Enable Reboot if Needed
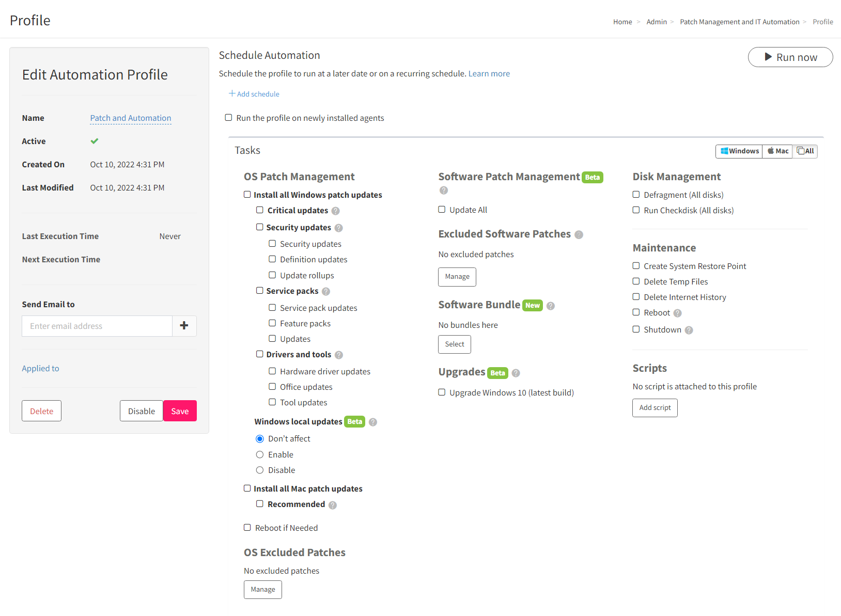 tap(247, 528)
